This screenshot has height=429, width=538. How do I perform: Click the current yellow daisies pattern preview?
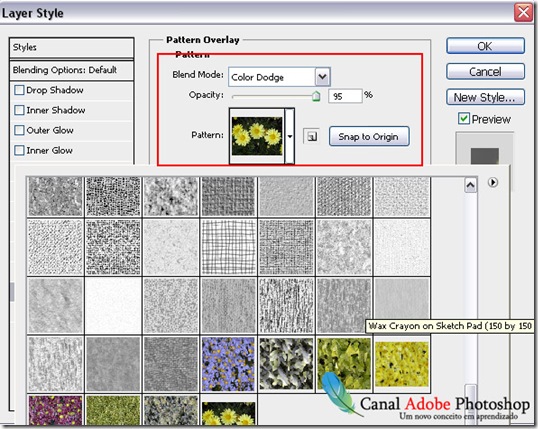coord(257,136)
